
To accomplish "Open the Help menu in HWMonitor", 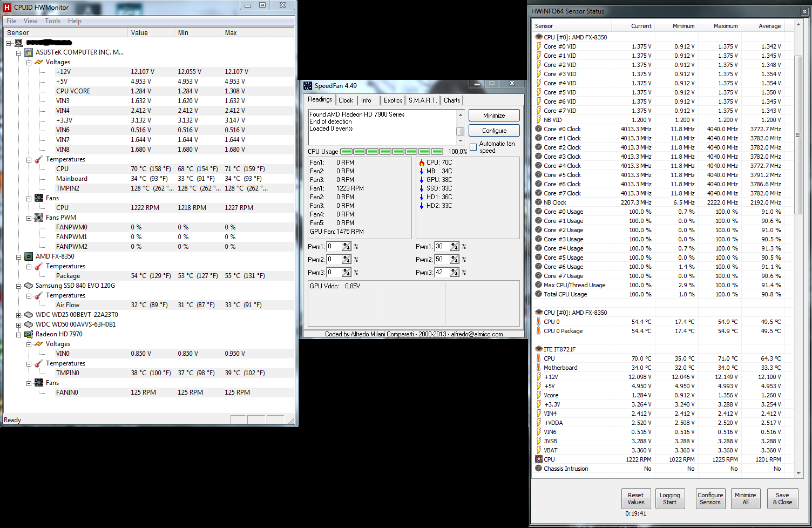I will (x=75, y=21).
